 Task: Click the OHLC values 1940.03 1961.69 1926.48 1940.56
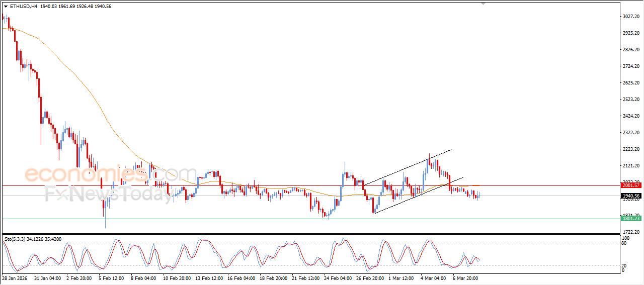point(75,7)
